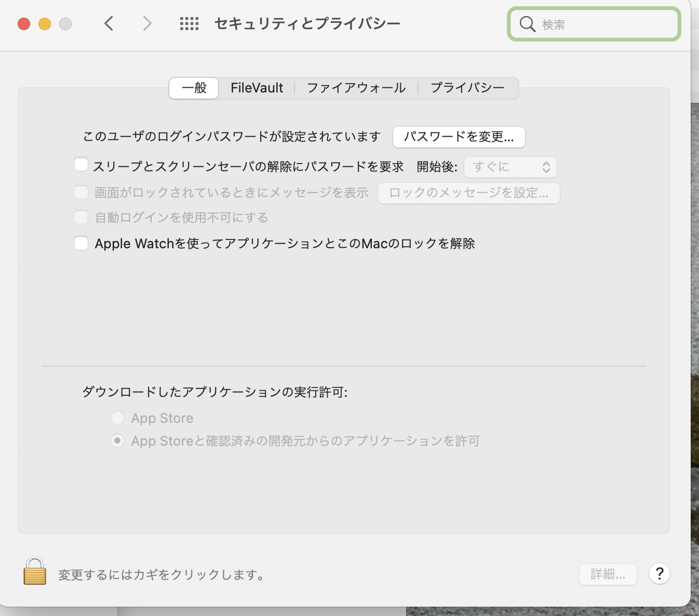Toggle Apple Watch unlock checkbox

click(81, 243)
